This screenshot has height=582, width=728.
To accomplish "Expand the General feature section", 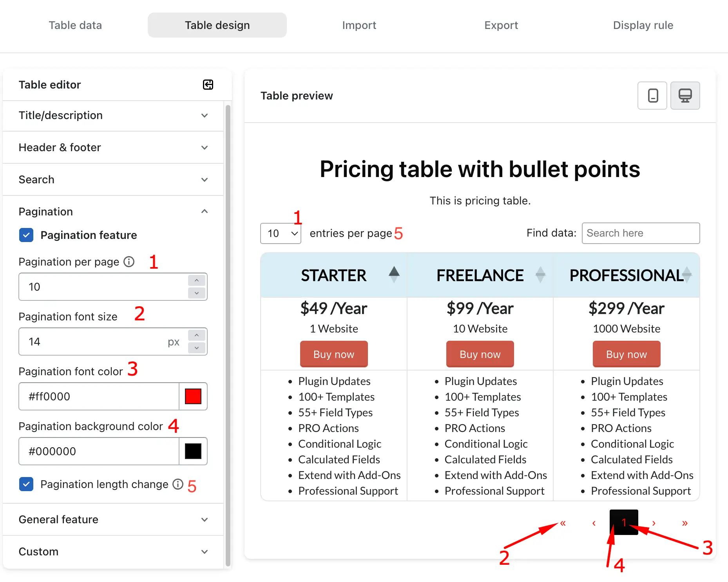I will (113, 519).
